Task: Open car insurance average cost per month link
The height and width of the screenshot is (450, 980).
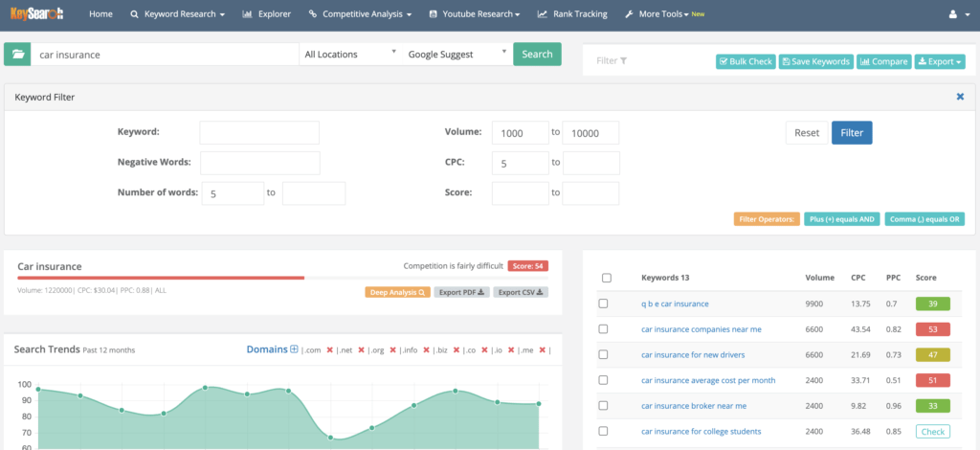Action: point(708,380)
